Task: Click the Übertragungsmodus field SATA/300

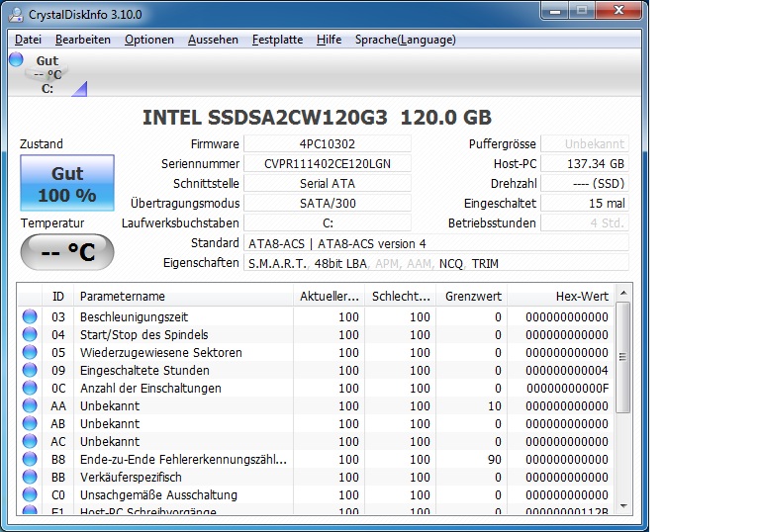Action: coord(328,204)
